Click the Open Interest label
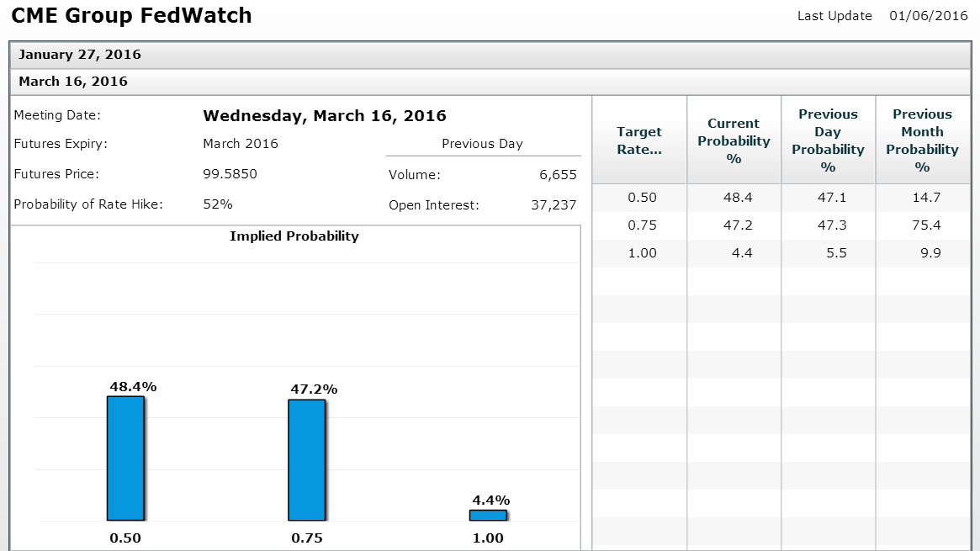Screen dimensions: 980x551 434,205
